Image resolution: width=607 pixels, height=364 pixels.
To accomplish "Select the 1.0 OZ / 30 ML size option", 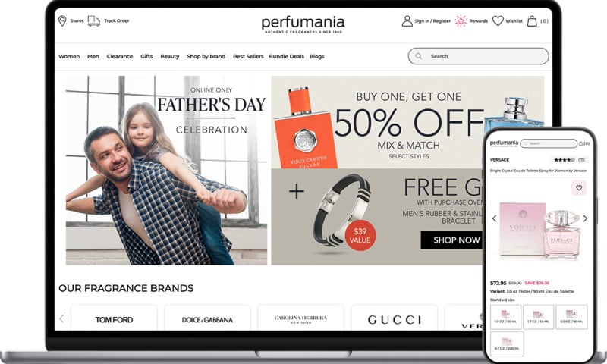I will [506, 317].
